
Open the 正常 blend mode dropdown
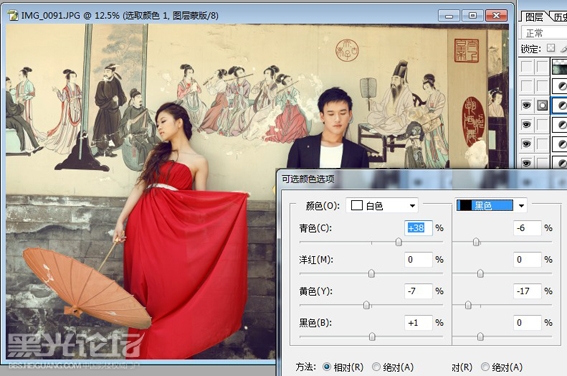[x=544, y=33]
